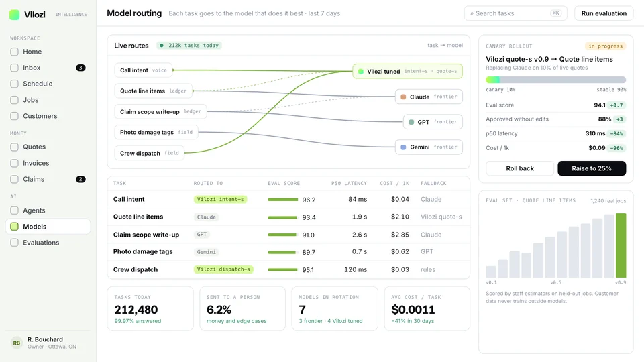This screenshot has height=362, width=644.
Task: Click the Claims sidebar icon
Action: 14,180
